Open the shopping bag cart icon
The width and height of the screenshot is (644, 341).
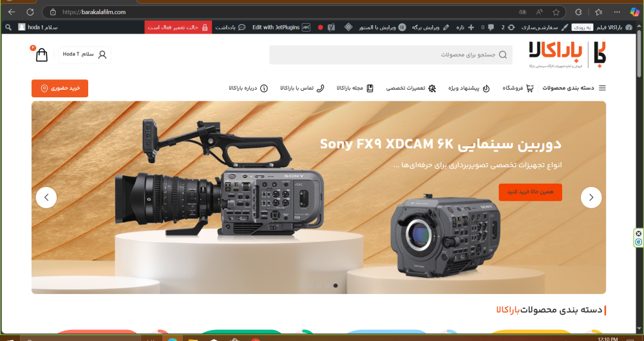point(41,54)
